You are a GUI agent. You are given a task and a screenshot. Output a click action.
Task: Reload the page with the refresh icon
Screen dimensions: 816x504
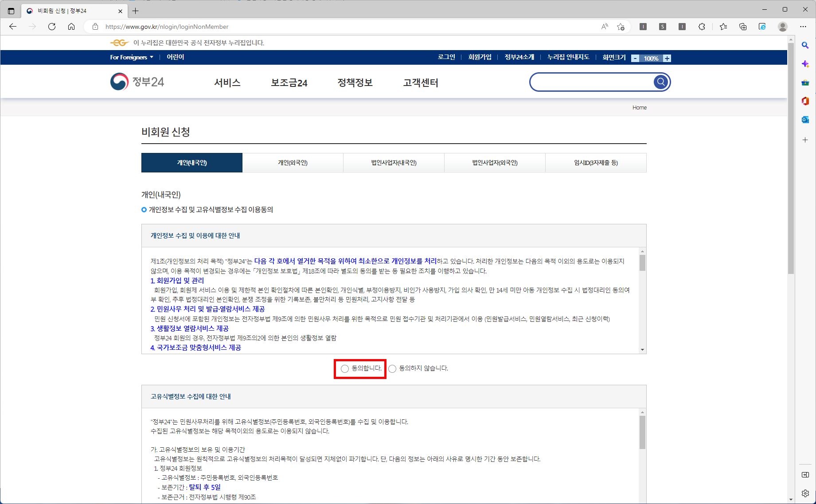pyautogui.click(x=52, y=27)
